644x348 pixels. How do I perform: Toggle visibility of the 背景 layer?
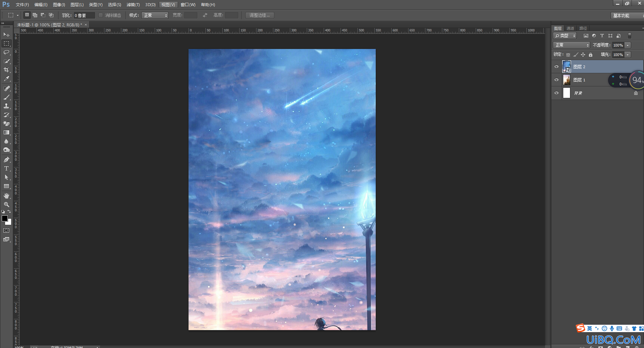[556, 93]
